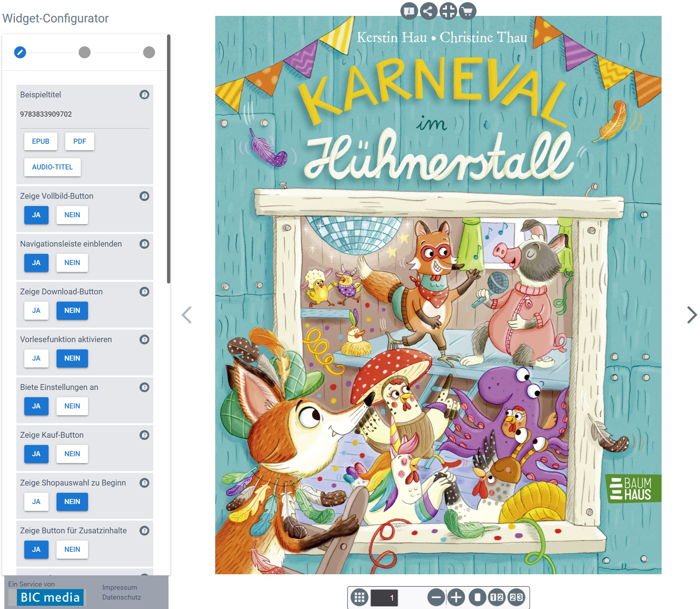Image resolution: width=700 pixels, height=609 pixels.
Task: Set Zeige Vollbild-Button to NEIN
Action: (x=72, y=215)
